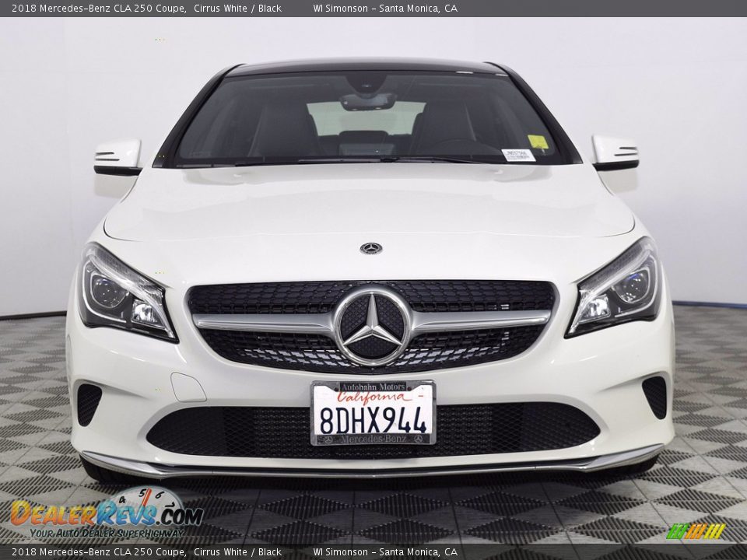This screenshot has width=747, height=560.
Task: Click the bottom caption "2018 Mercedes-Benz CLA 250 Coupe,"
Action: tap(99, 552)
